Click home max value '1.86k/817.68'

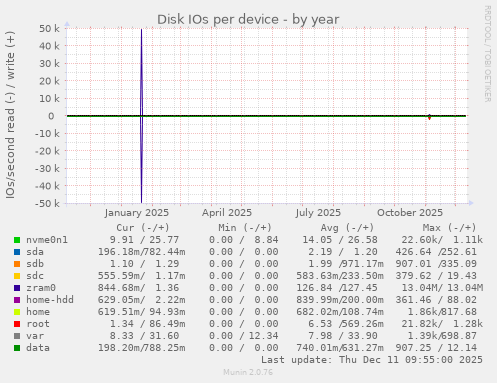(x=442, y=312)
